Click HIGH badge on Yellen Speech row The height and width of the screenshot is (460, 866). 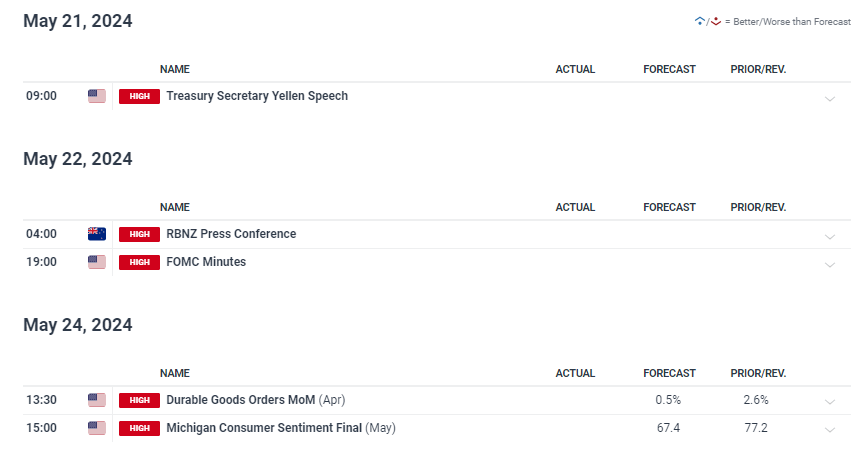point(139,96)
